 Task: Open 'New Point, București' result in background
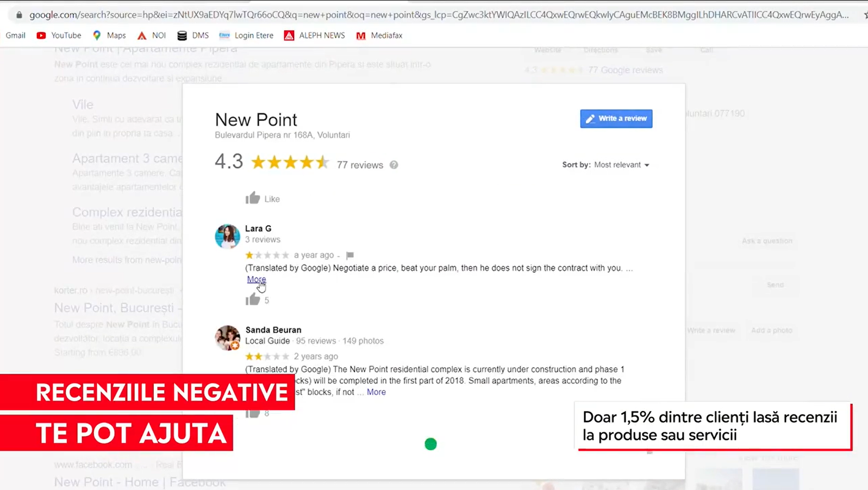pyautogui.click(x=117, y=308)
